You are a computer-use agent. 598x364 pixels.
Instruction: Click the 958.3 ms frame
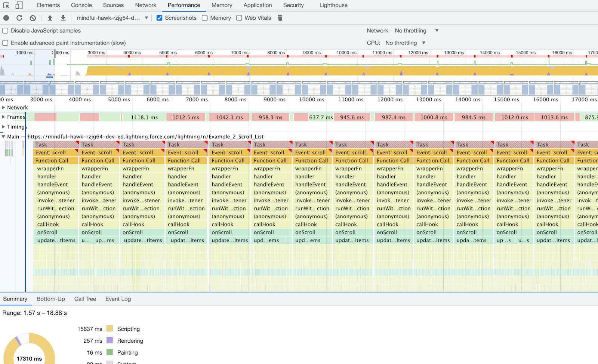click(x=271, y=117)
